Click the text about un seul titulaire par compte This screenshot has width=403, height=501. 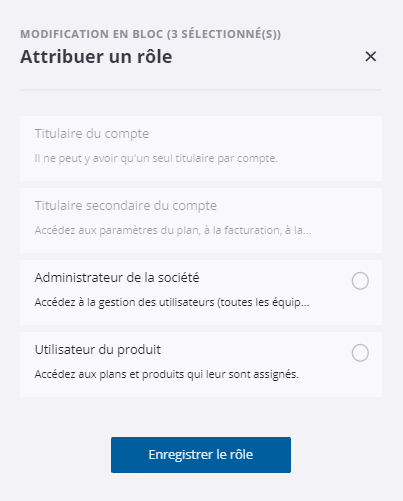pos(156,158)
